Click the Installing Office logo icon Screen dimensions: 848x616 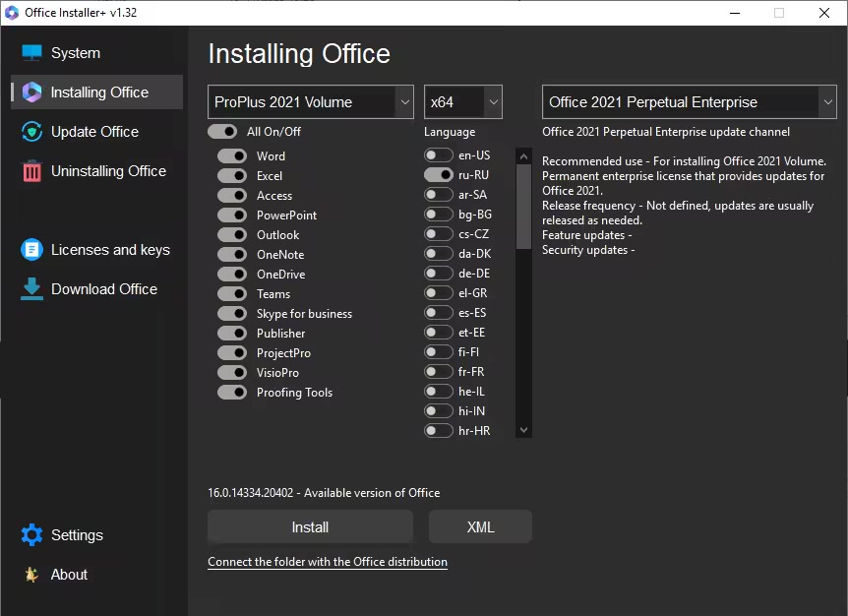pos(32,92)
